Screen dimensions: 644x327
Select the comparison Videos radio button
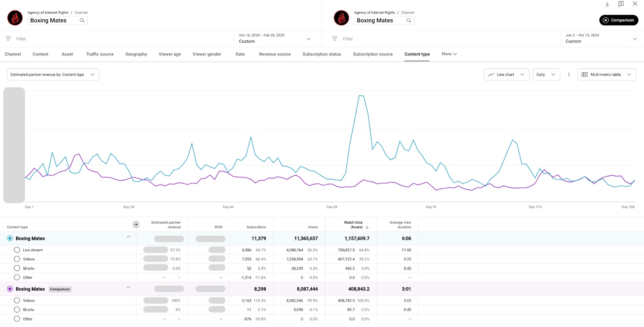pos(17,300)
